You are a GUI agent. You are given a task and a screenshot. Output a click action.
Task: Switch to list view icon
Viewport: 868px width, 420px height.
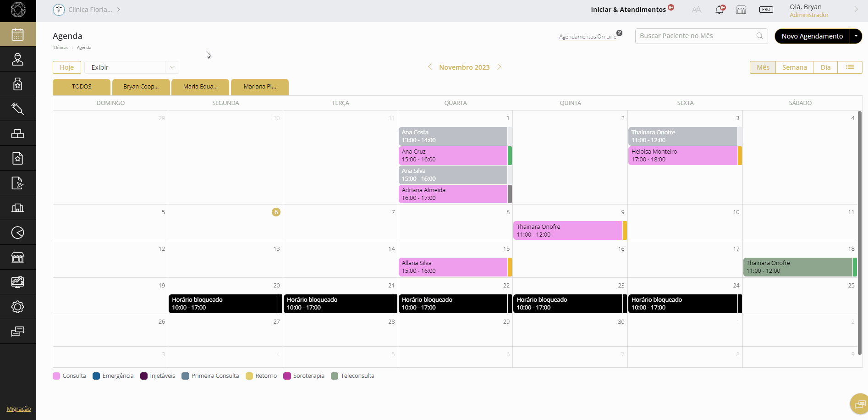pos(850,67)
